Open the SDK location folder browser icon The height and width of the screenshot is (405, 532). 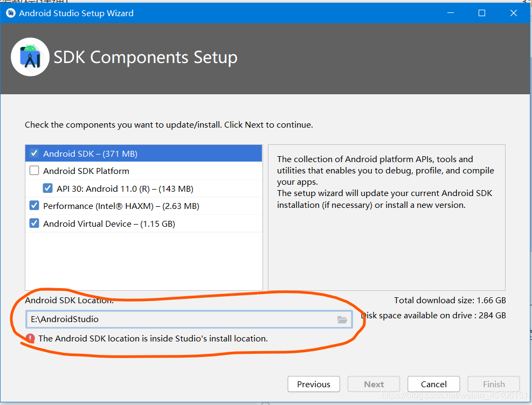pyautogui.click(x=342, y=319)
